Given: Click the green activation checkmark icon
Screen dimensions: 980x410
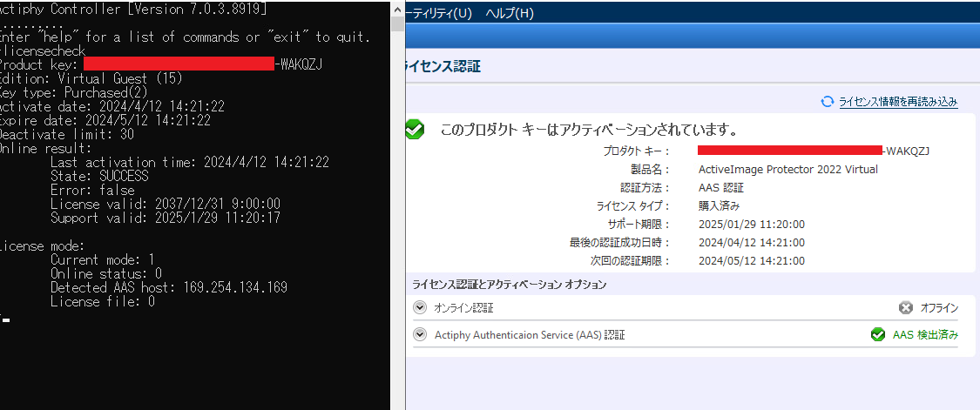Looking at the screenshot, I should point(414,130).
